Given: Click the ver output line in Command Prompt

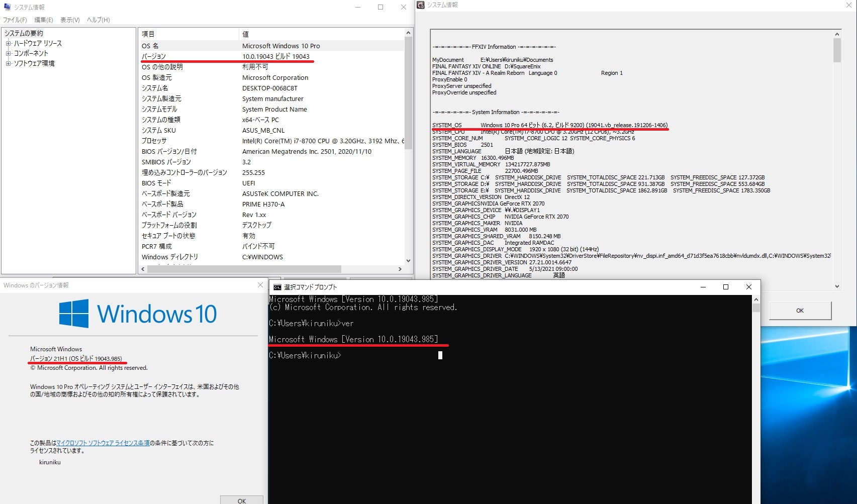Looking at the screenshot, I should 353,339.
